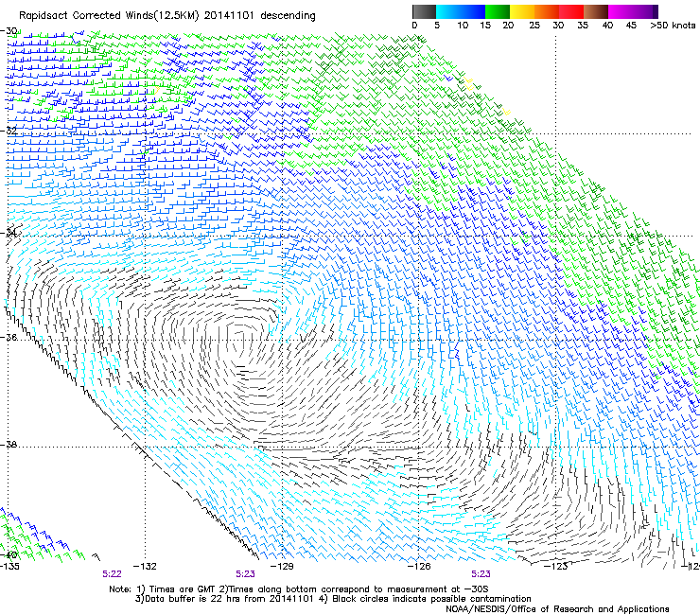Click the '-40' latitude label

click(9, 554)
